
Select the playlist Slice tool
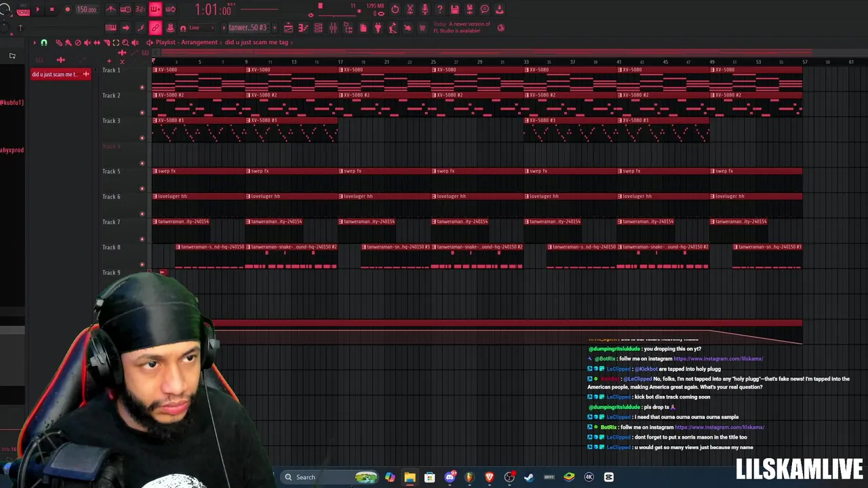pyautogui.click(x=106, y=42)
